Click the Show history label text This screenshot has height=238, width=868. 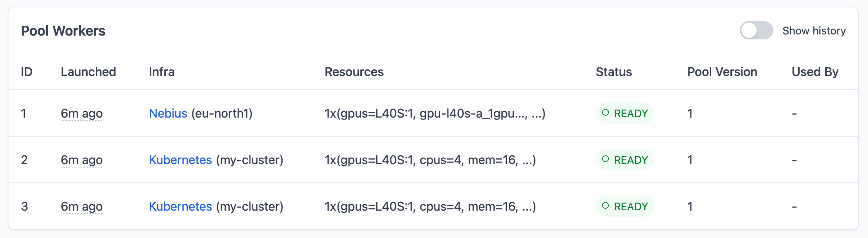point(814,31)
